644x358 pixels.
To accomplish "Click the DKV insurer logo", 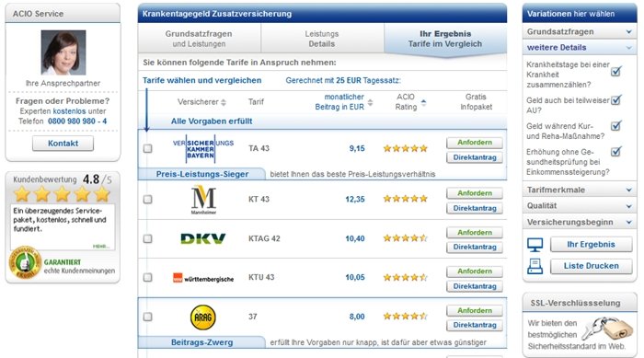I will pyautogui.click(x=203, y=238).
